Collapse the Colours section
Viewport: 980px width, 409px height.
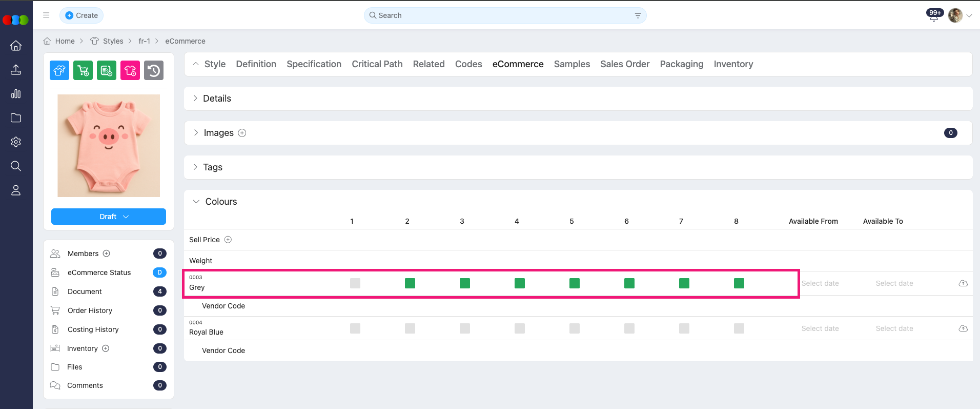(x=196, y=202)
